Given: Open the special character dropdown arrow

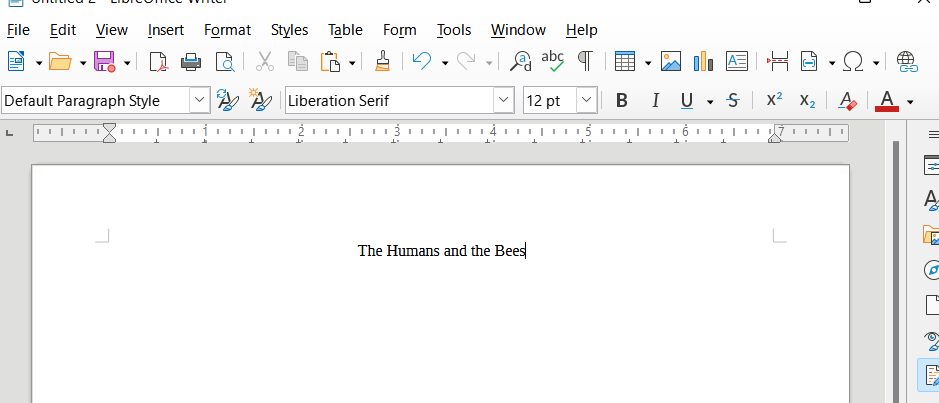Looking at the screenshot, I should [x=876, y=62].
